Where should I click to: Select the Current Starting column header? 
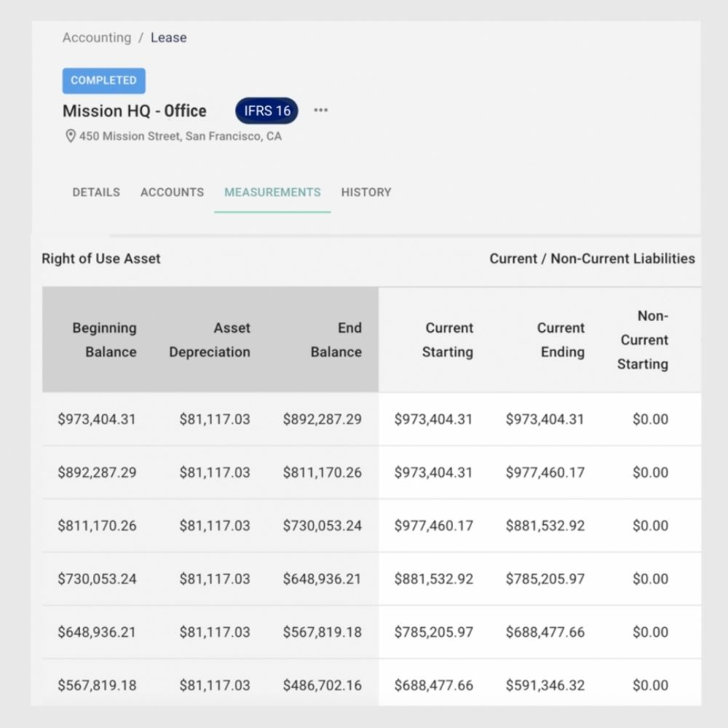click(x=448, y=340)
